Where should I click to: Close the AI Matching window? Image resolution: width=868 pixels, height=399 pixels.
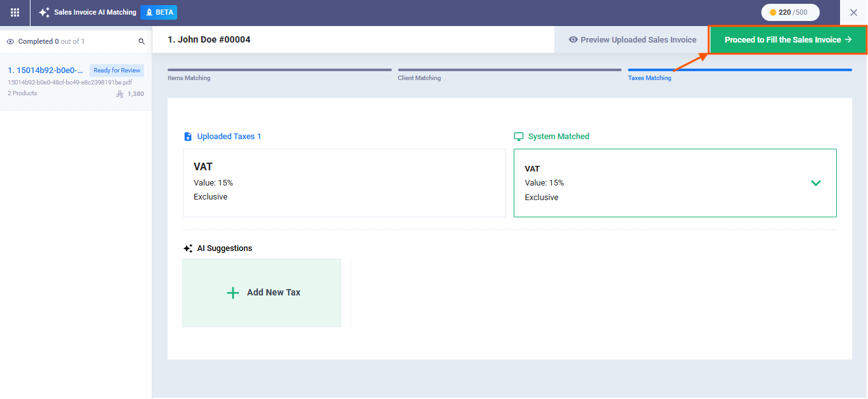coord(853,12)
